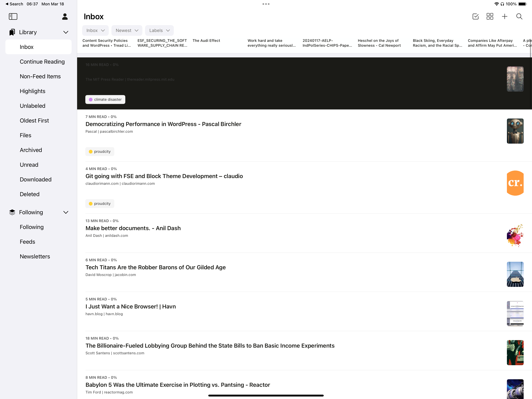This screenshot has height=399, width=532.
Task: Click the Library bookmark icon
Action: (12, 32)
